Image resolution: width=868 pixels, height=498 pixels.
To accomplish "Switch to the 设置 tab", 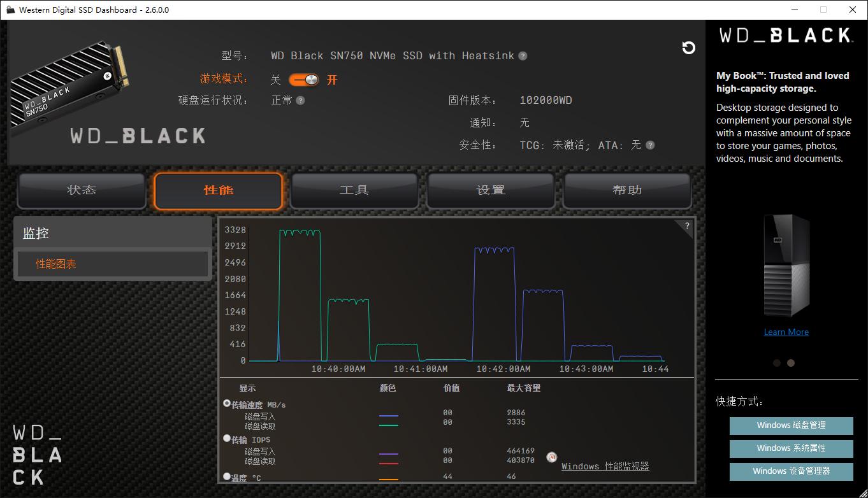I will coord(491,190).
